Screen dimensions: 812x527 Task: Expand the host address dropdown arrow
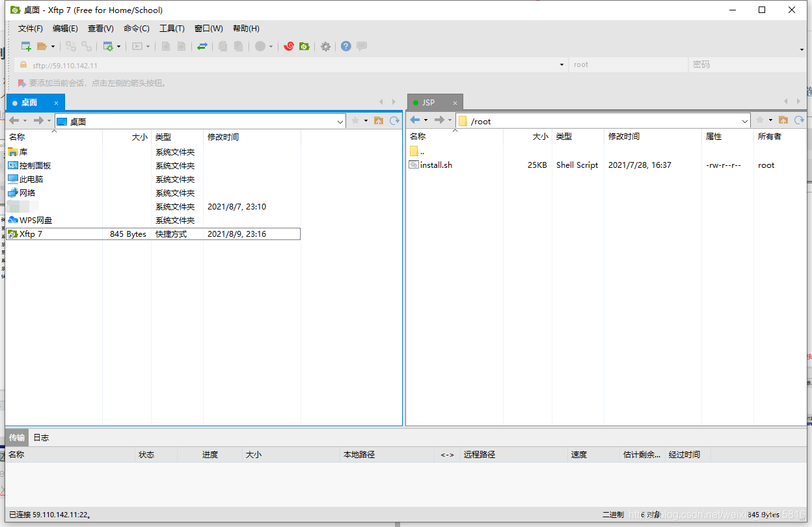coord(562,65)
